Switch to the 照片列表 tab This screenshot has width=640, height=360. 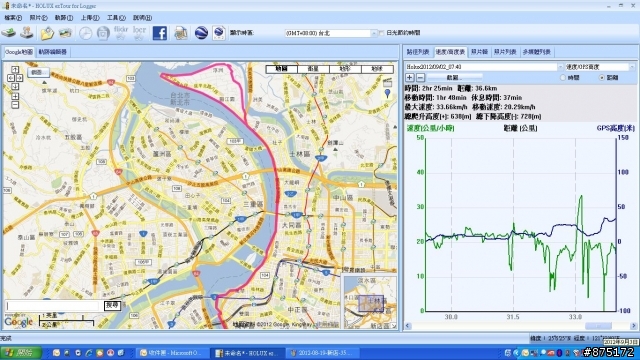pos(505,52)
